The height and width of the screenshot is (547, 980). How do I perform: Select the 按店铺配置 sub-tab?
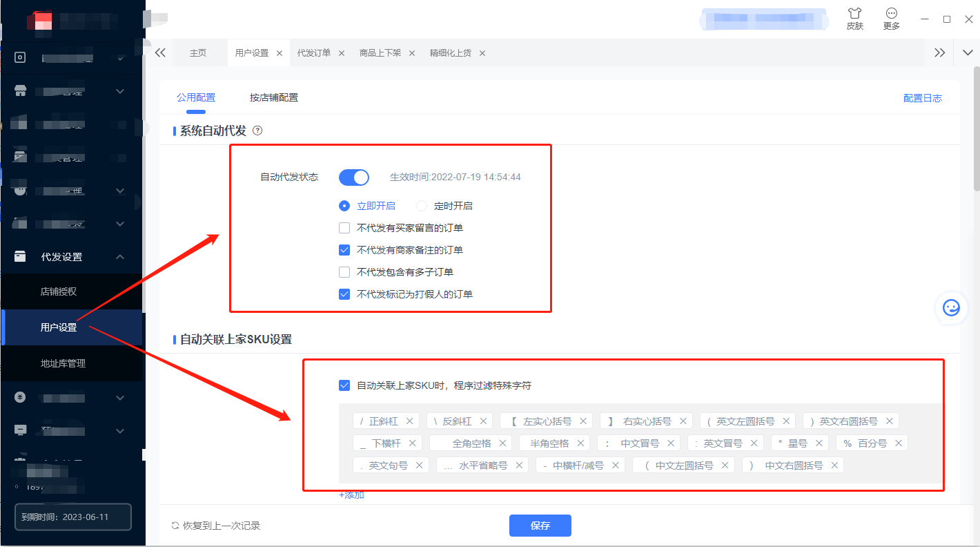pyautogui.click(x=274, y=97)
